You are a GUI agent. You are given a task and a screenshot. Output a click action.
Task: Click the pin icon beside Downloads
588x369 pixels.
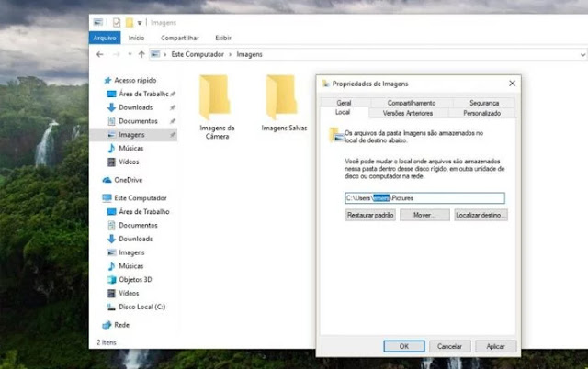(173, 107)
